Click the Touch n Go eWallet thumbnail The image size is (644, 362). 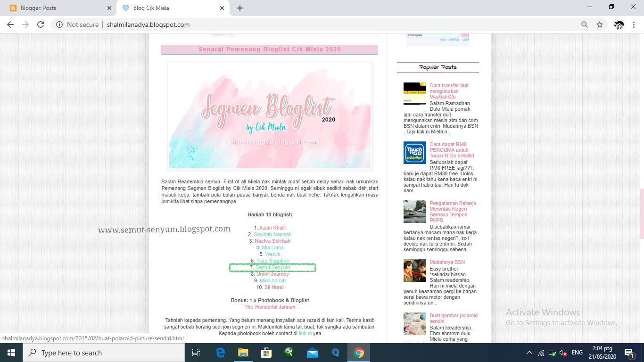[x=414, y=153]
